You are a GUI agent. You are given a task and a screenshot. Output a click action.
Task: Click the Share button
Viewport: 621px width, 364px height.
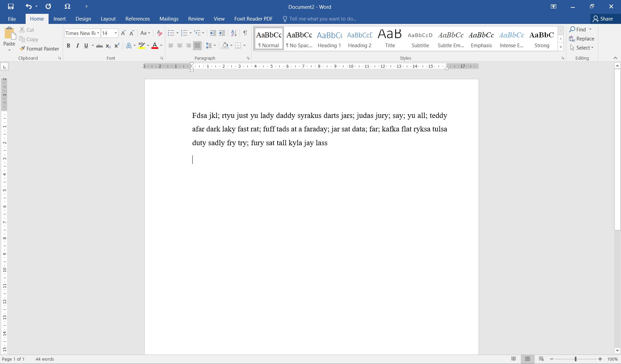click(x=602, y=19)
